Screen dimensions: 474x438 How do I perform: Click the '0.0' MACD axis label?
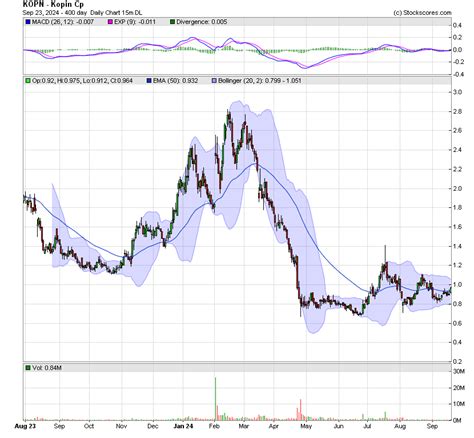tap(458, 50)
